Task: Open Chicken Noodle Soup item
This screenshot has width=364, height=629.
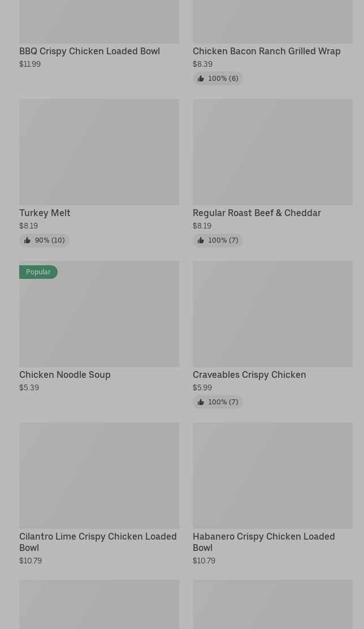Action: (65, 374)
